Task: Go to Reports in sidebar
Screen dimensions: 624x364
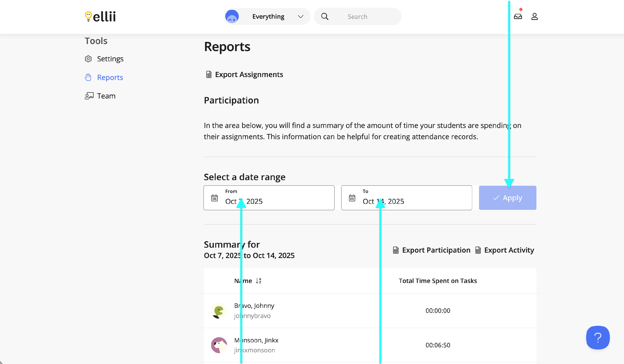Action: tap(110, 77)
